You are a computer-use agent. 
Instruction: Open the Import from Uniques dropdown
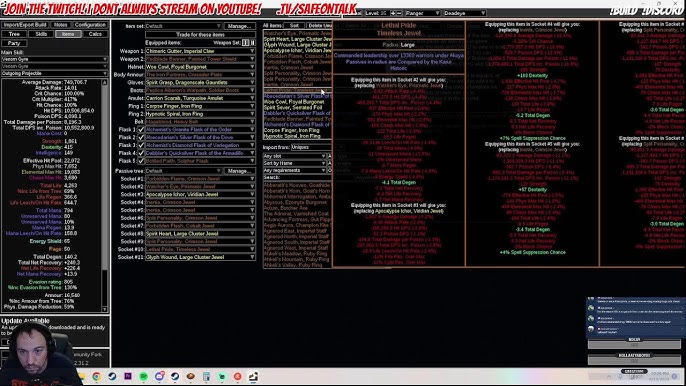(x=311, y=147)
